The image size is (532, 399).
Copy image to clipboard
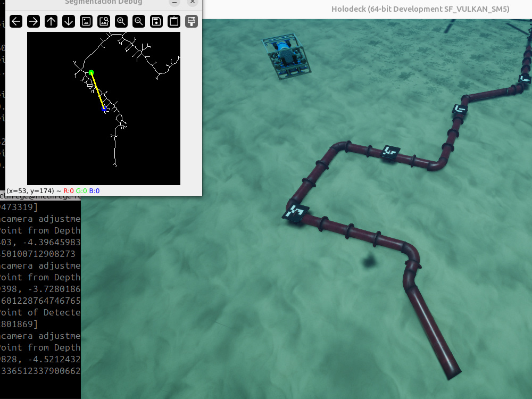[174, 21]
